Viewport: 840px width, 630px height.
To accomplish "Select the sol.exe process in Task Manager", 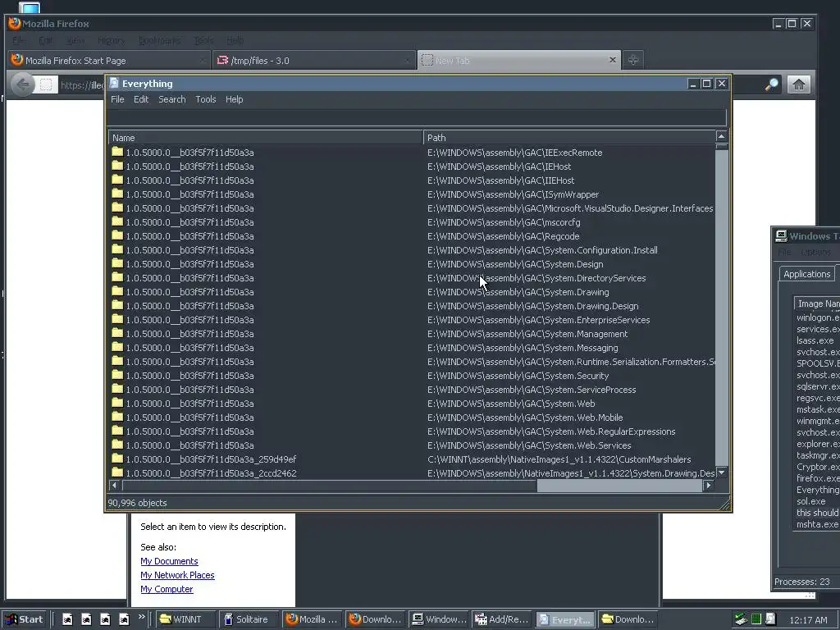I will 810,501.
